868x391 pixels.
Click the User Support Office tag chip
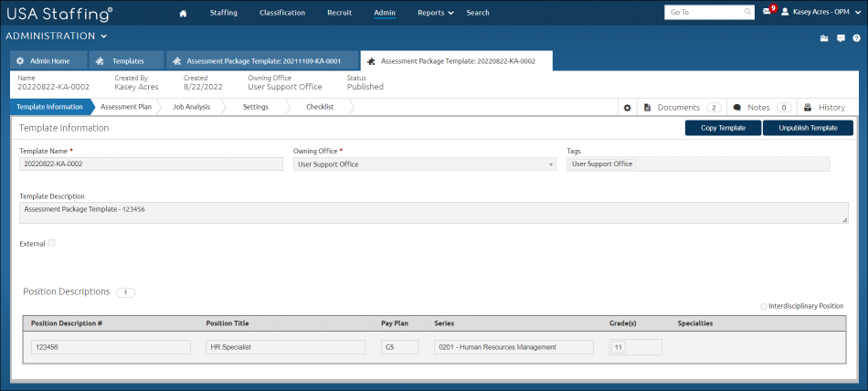[602, 164]
